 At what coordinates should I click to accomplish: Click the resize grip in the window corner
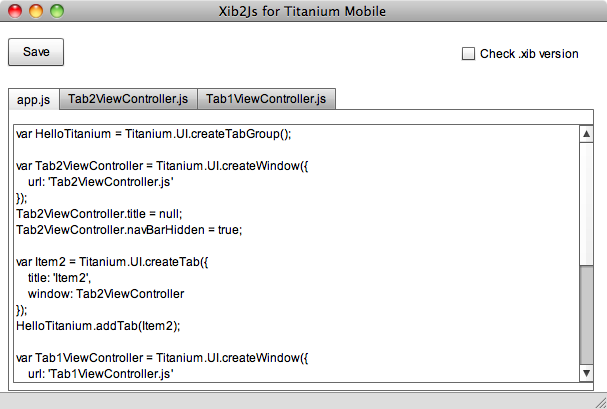coord(600,402)
